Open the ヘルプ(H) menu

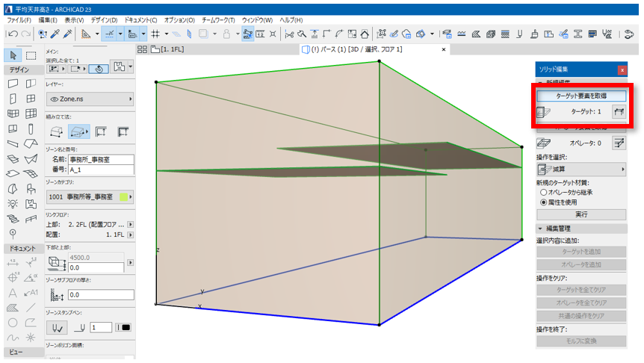(x=291, y=20)
